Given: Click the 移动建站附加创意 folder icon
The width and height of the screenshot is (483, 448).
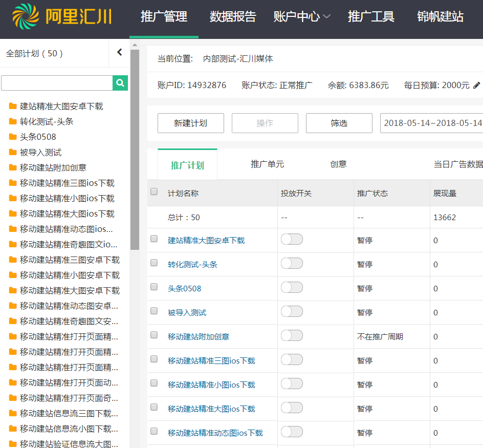Looking at the screenshot, I should pos(13,167).
